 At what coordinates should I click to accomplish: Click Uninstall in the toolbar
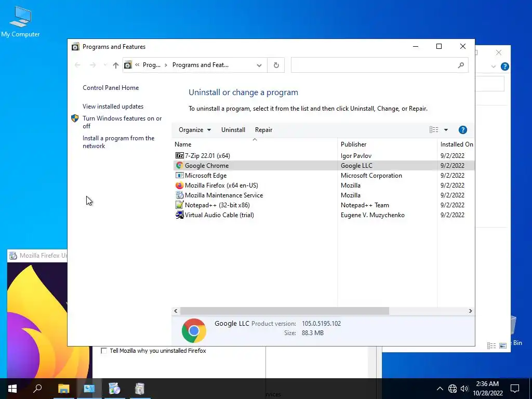click(233, 130)
